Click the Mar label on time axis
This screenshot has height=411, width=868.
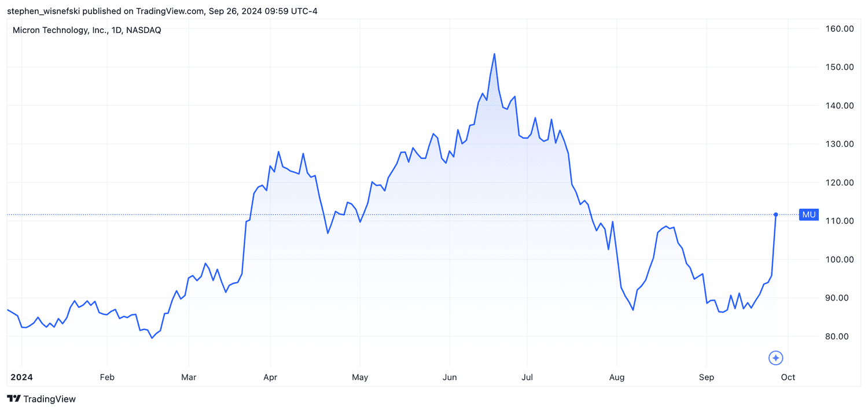tap(189, 377)
